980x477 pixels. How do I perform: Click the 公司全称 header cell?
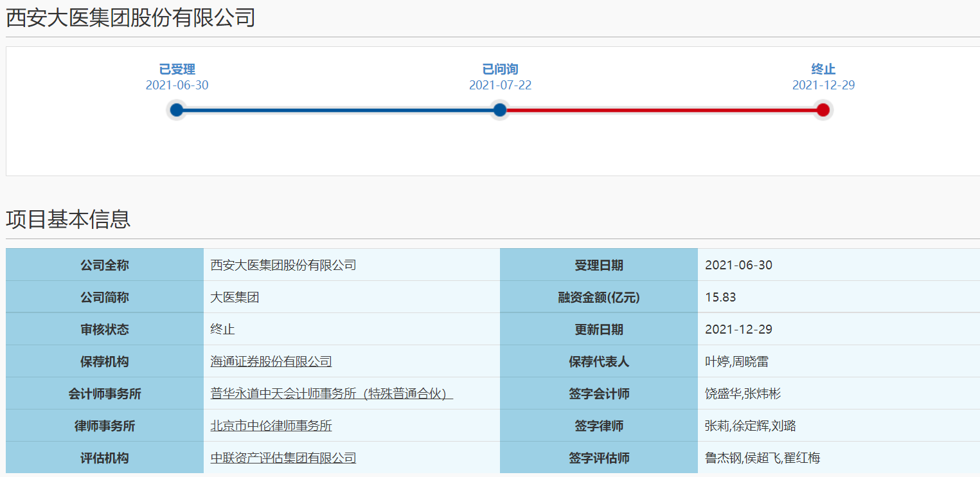pos(105,265)
